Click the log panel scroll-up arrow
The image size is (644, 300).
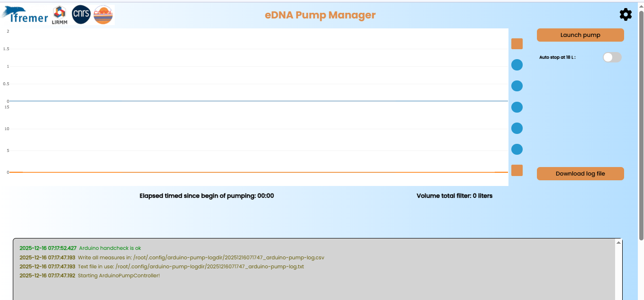[618, 243]
